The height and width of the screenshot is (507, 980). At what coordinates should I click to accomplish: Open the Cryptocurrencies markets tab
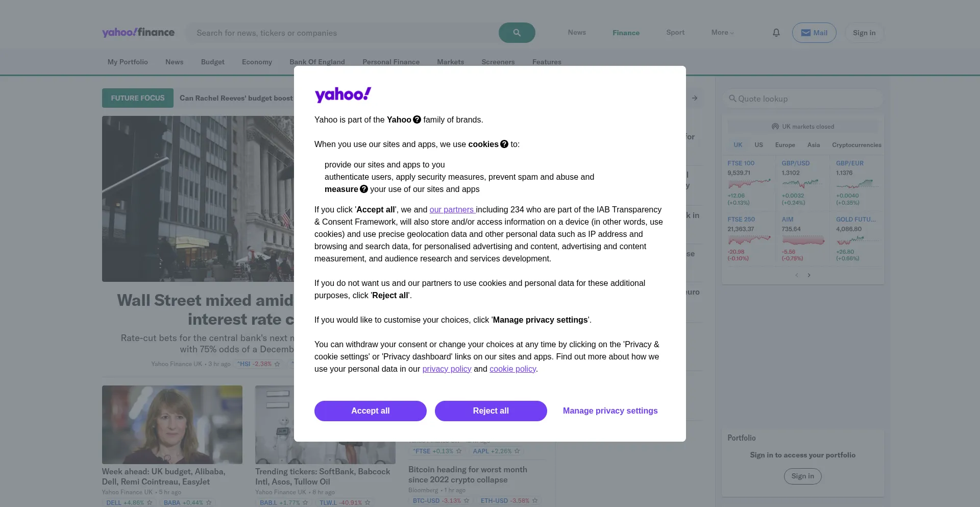coord(856,145)
